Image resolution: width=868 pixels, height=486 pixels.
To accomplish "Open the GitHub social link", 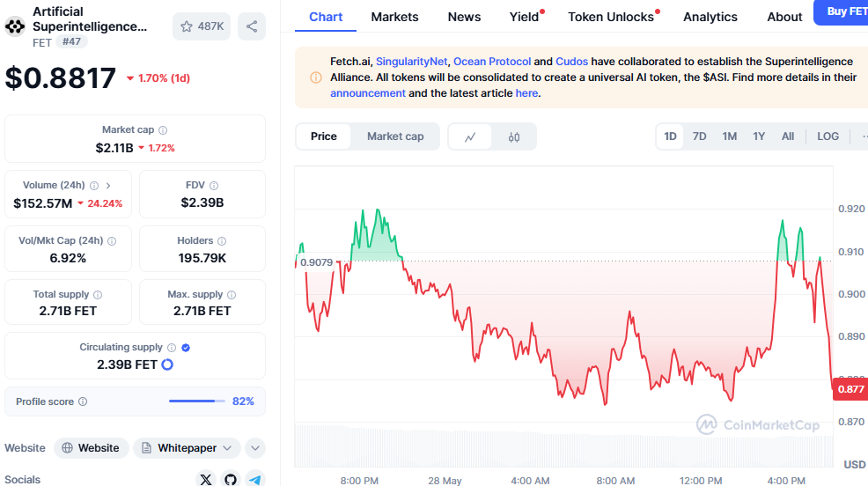I will tap(231, 479).
